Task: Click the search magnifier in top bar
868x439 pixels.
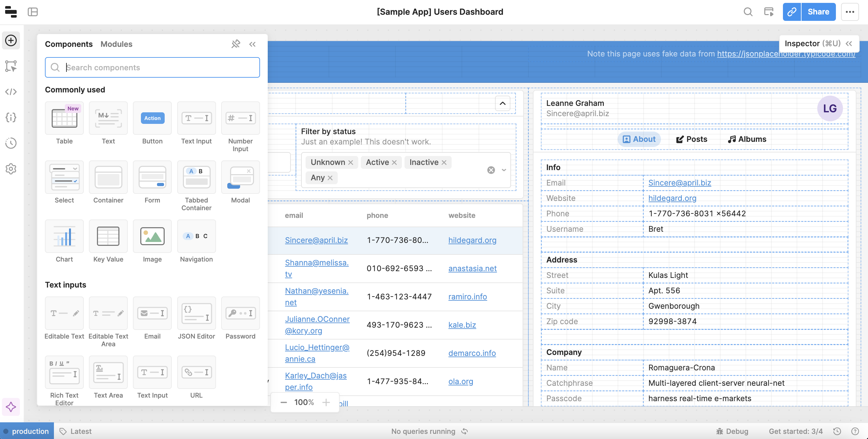Action: pyautogui.click(x=748, y=12)
